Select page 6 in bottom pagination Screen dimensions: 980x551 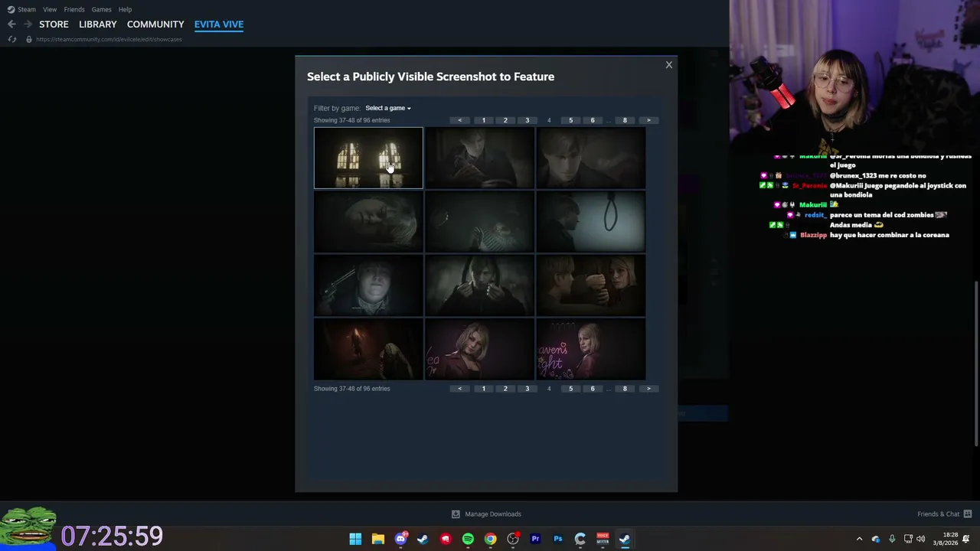point(592,389)
